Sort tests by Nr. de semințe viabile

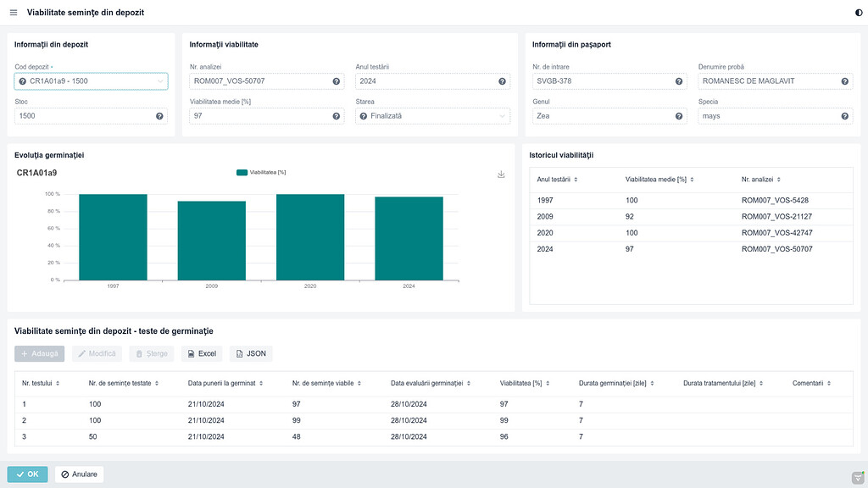click(325, 383)
